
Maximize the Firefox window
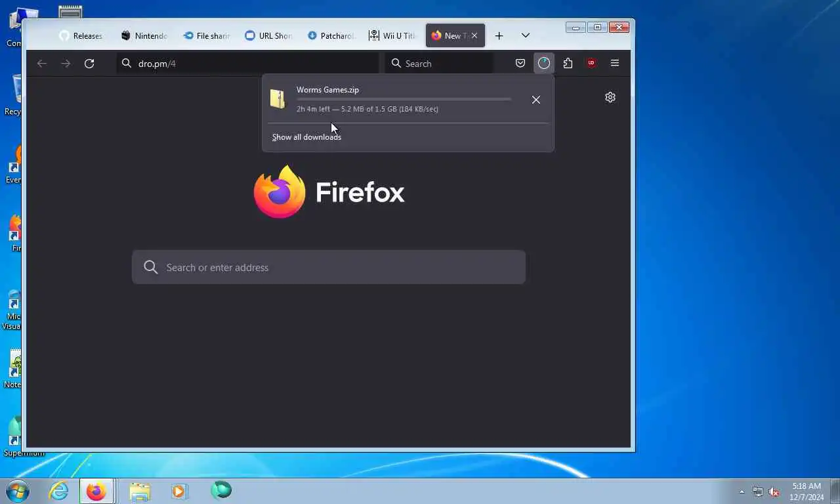pos(597,28)
